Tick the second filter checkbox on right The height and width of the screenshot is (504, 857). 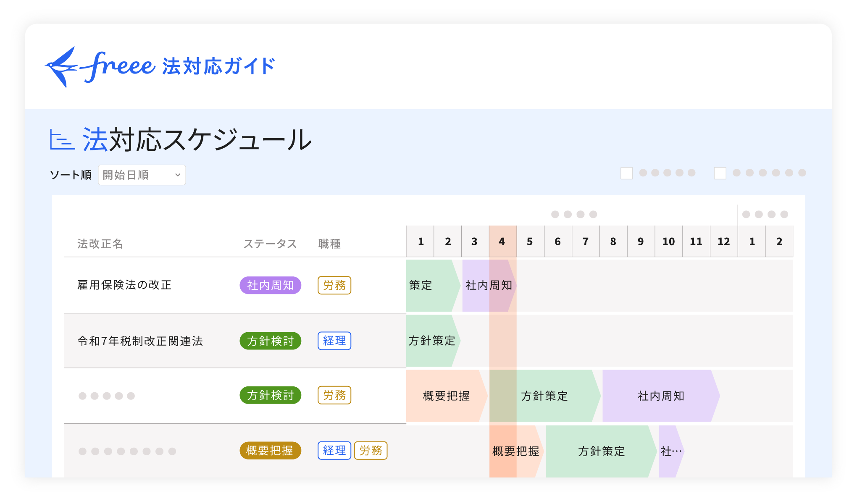click(720, 173)
